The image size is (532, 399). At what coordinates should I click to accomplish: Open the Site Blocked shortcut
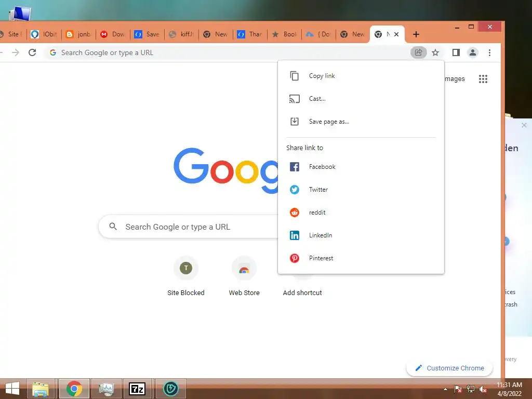click(x=186, y=276)
